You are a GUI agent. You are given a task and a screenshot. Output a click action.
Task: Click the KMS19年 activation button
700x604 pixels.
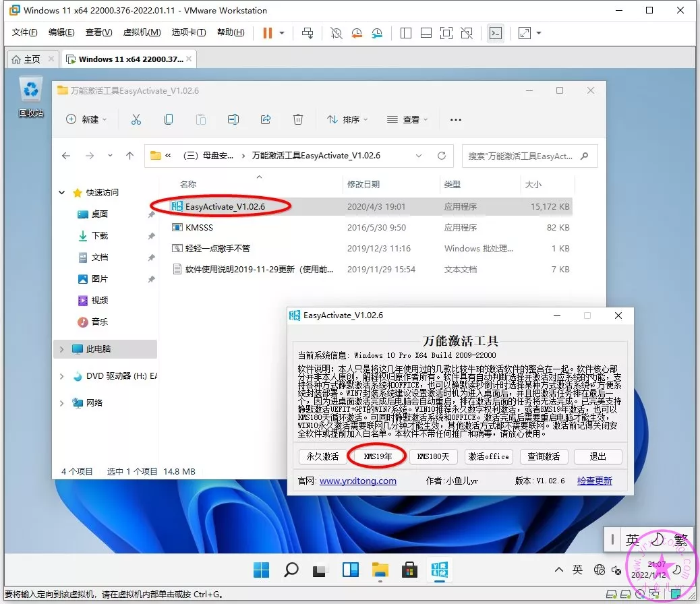click(x=378, y=456)
